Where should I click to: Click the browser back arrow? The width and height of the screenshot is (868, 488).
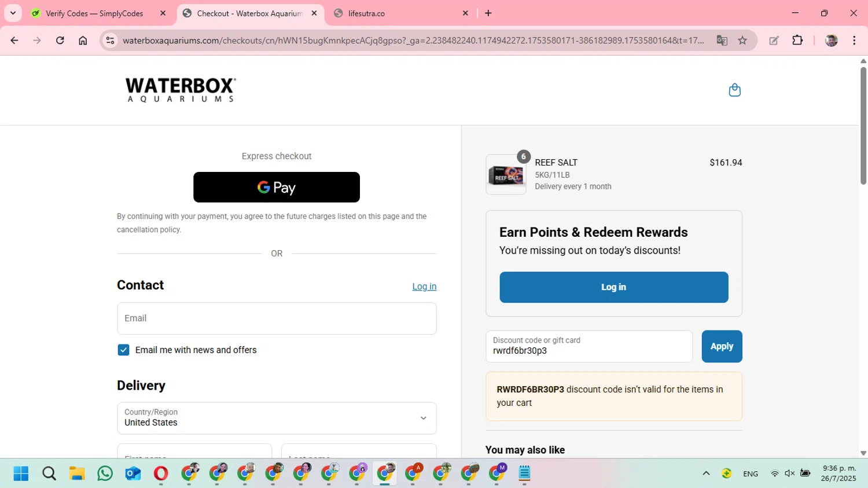click(14, 41)
